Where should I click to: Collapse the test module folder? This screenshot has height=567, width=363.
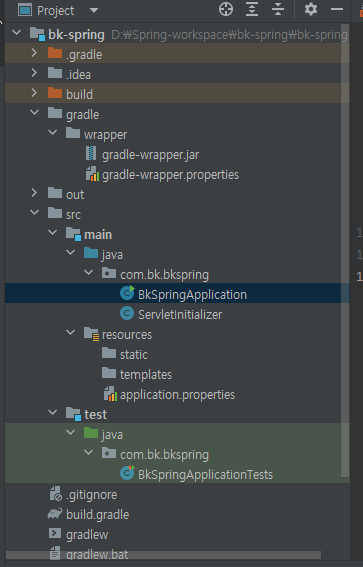(x=53, y=412)
